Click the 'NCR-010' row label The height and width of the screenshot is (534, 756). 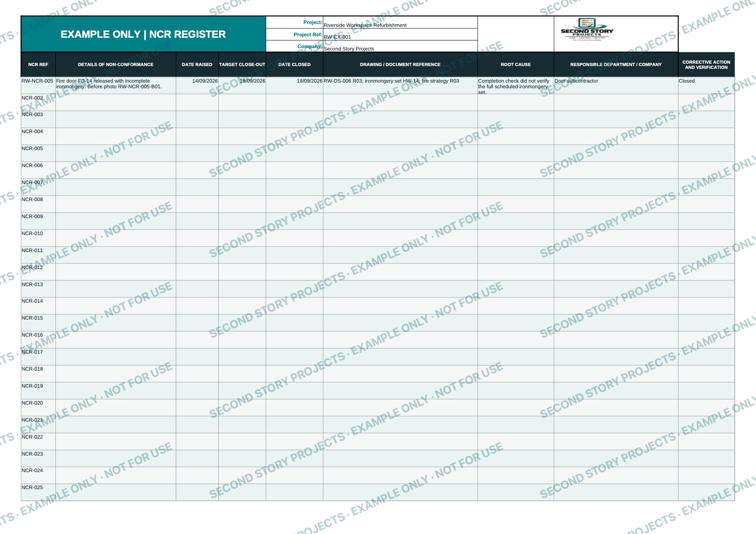tap(32, 233)
